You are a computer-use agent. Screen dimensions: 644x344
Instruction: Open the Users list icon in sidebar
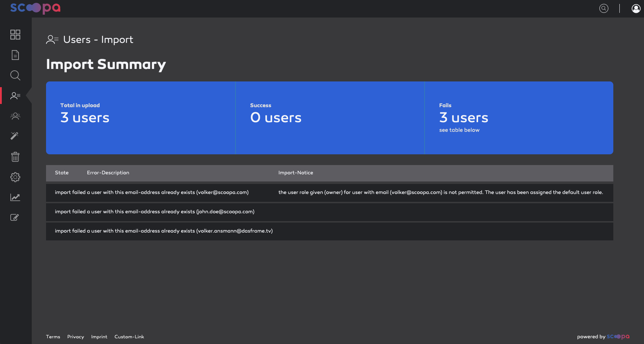pos(15,96)
